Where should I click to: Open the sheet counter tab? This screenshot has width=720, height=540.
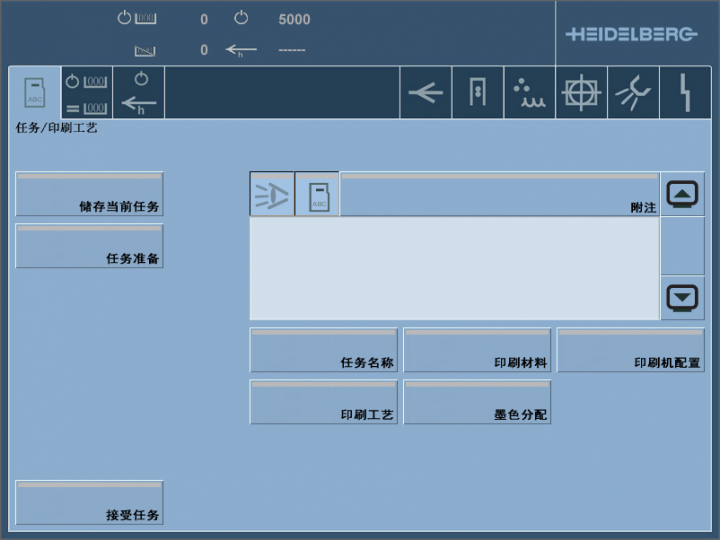click(87, 92)
